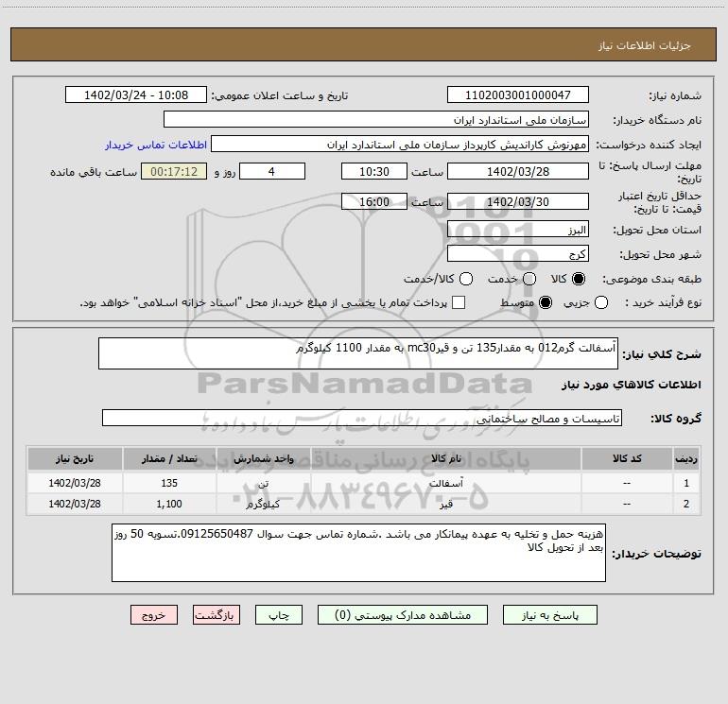Click the date cell in the قیر row
Viewport: 728px width, 704px height.
[75, 504]
